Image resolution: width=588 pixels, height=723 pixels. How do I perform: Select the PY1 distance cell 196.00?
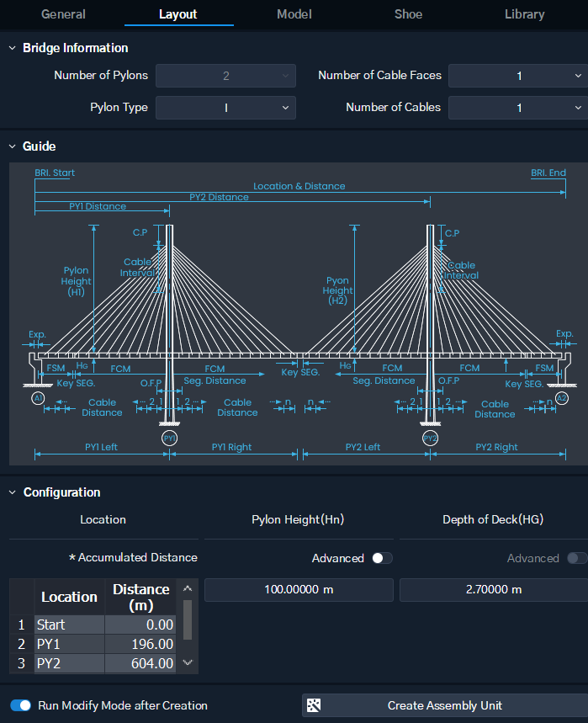(140, 644)
